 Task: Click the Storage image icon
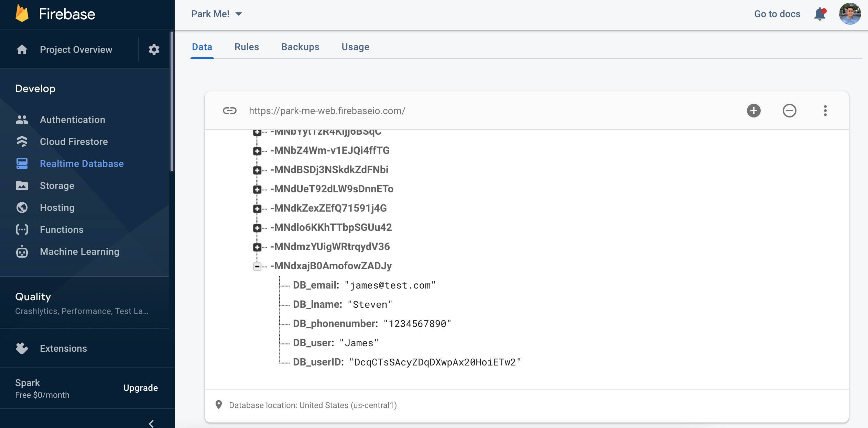click(22, 185)
